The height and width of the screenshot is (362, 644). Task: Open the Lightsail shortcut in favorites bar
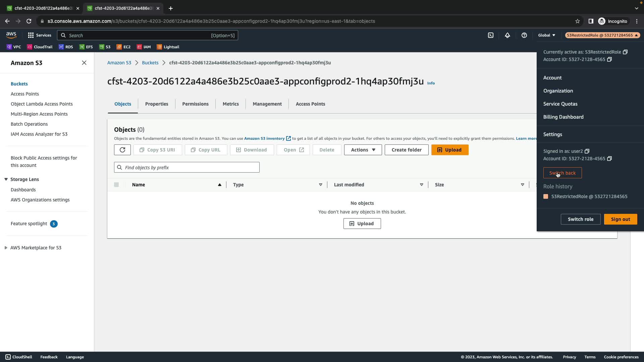tap(168, 47)
